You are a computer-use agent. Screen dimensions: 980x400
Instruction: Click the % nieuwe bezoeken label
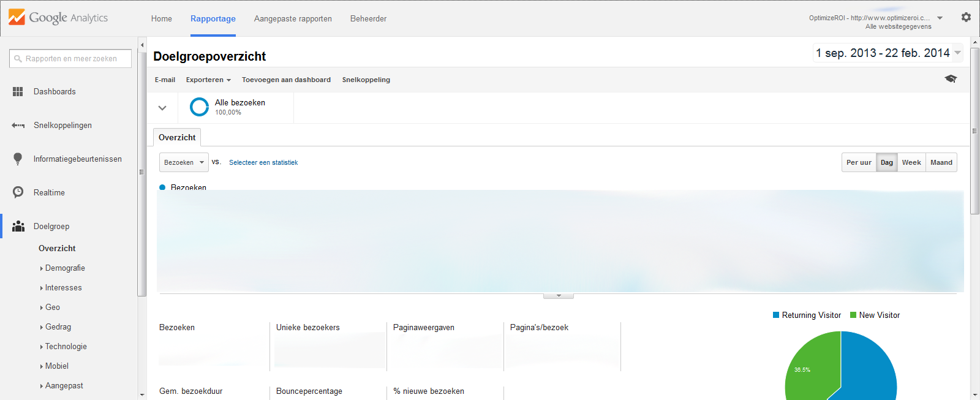click(x=429, y=391)
